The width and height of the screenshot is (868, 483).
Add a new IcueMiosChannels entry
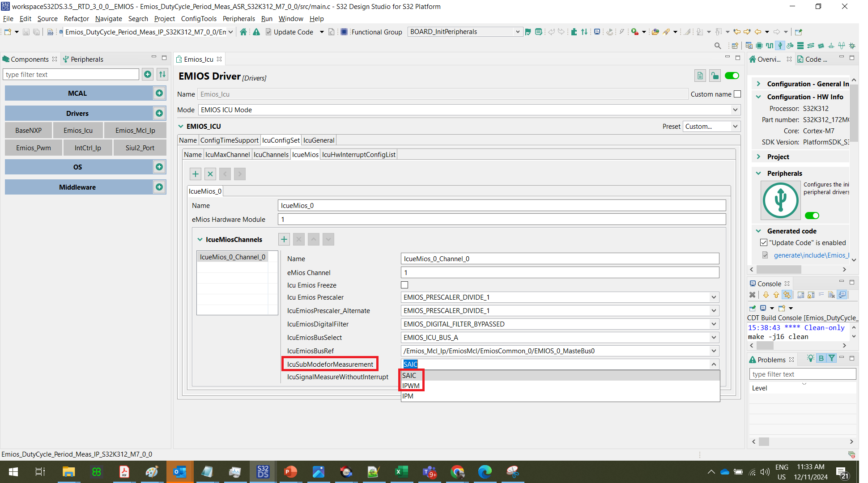point(284,240)
